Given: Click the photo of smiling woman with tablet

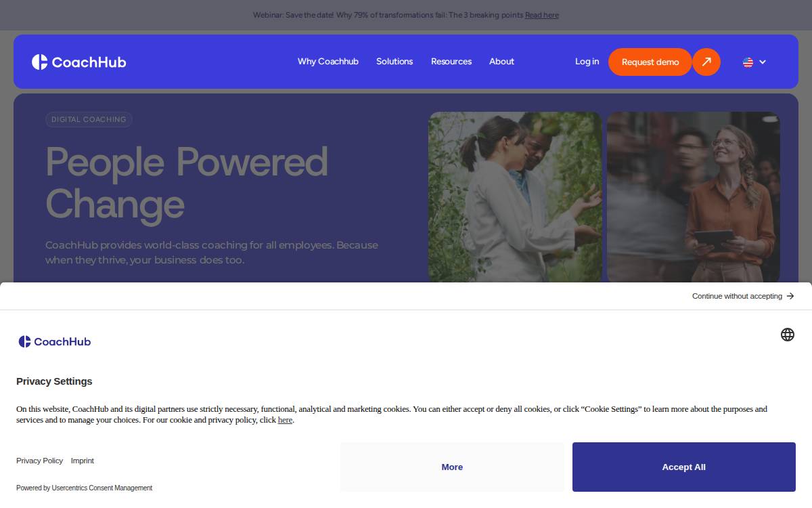Looking at the screenshot, I should (x=694, y=196).
